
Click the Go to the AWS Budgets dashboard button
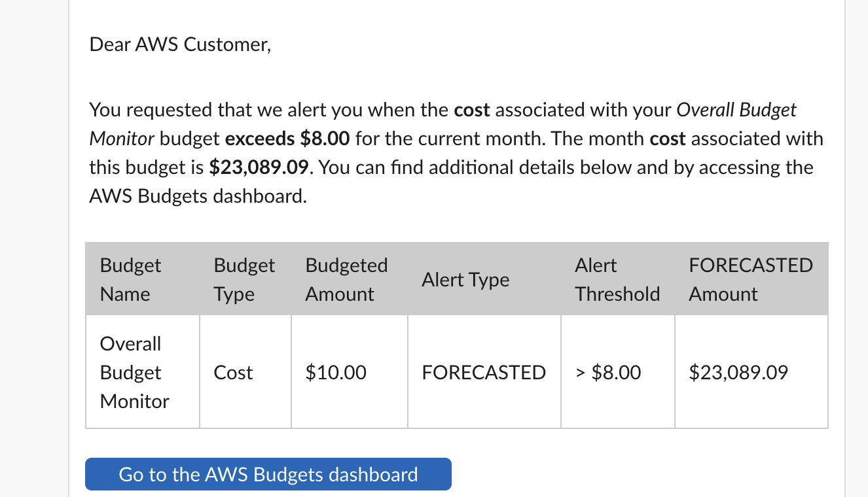268,474
